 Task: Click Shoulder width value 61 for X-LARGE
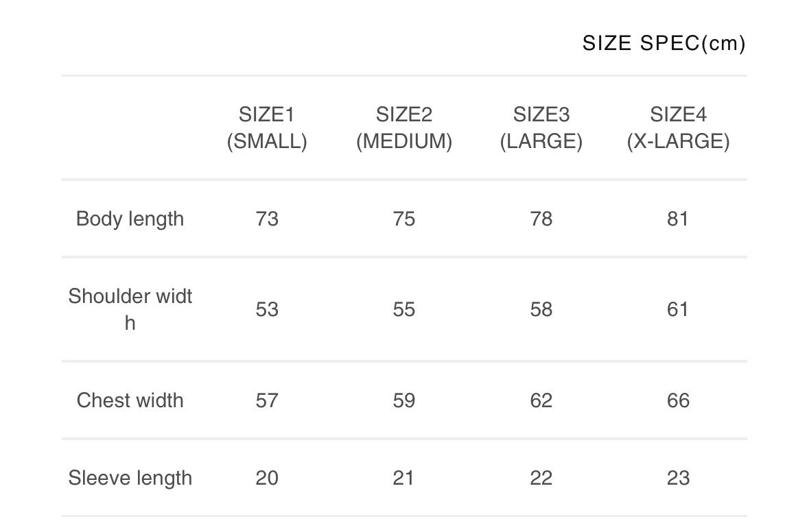678,310
